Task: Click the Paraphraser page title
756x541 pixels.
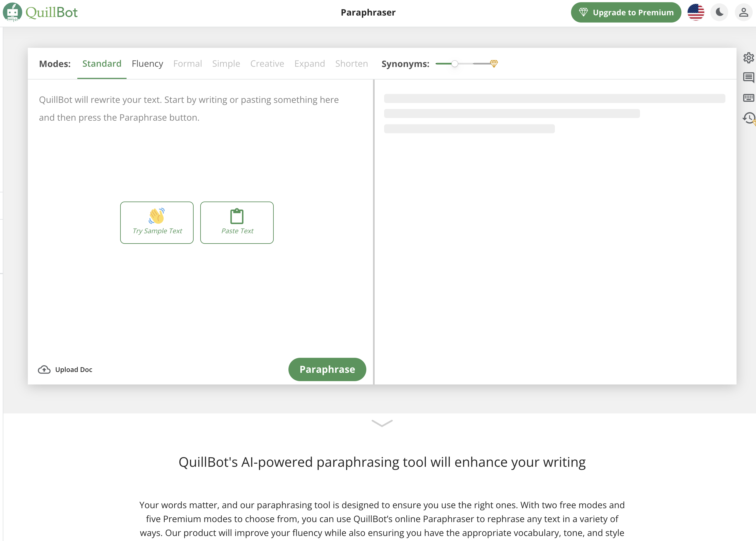Action: click(x=368, y=12)
